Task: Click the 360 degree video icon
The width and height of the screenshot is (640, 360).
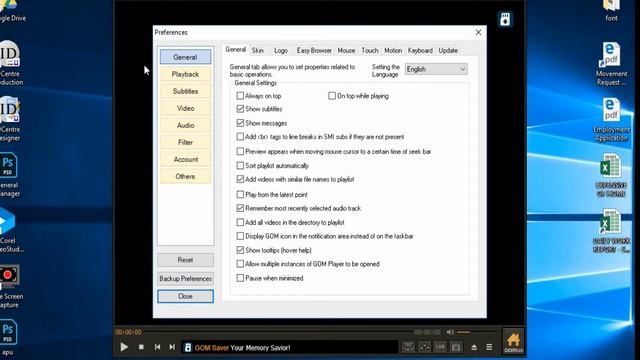Action: 408,347
